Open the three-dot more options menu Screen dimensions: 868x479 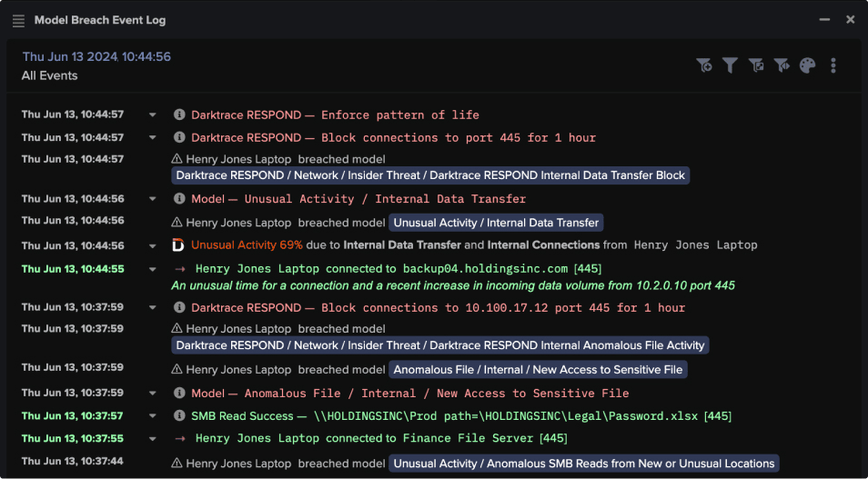click(x=833, y=65)
